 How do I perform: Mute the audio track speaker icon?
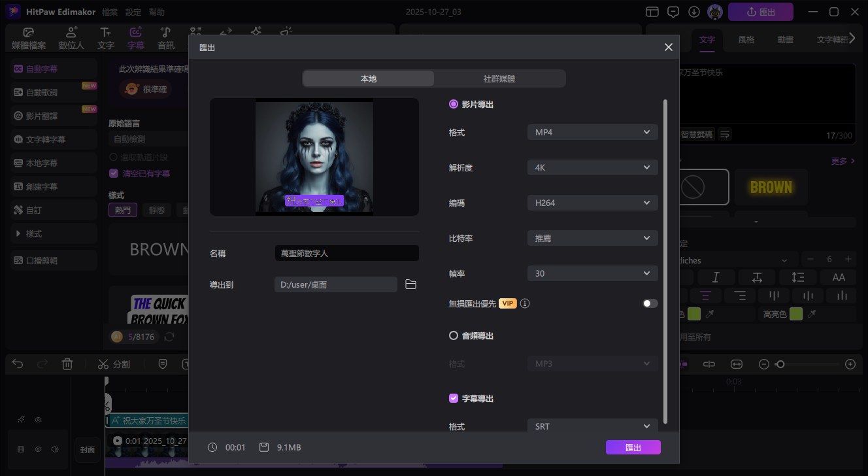55,449
